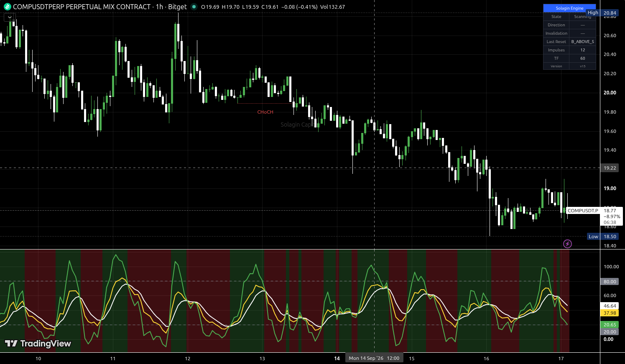Image resolution: width=625 pixels, height=364 pixels.
Task: Click the Solagin Engine table header
Action: 569,8
